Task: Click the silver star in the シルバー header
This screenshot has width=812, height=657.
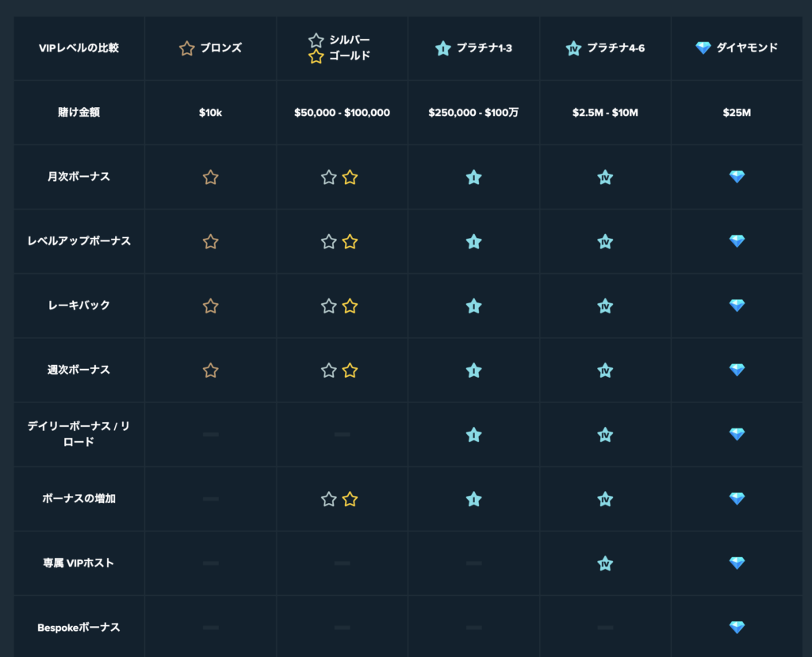Action: (316, 40)
